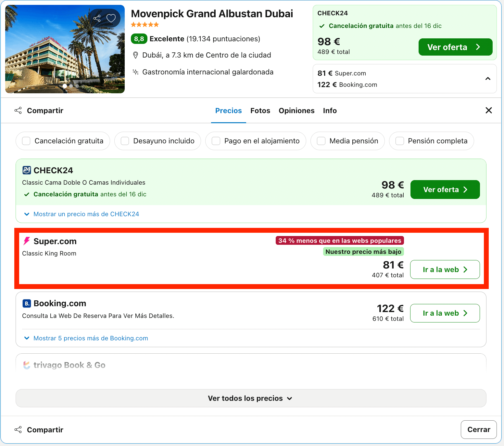The width and height of the screenshot is (504, 446).
Task: Click the five-star rating icons
Action: click(x=145, y=25)
